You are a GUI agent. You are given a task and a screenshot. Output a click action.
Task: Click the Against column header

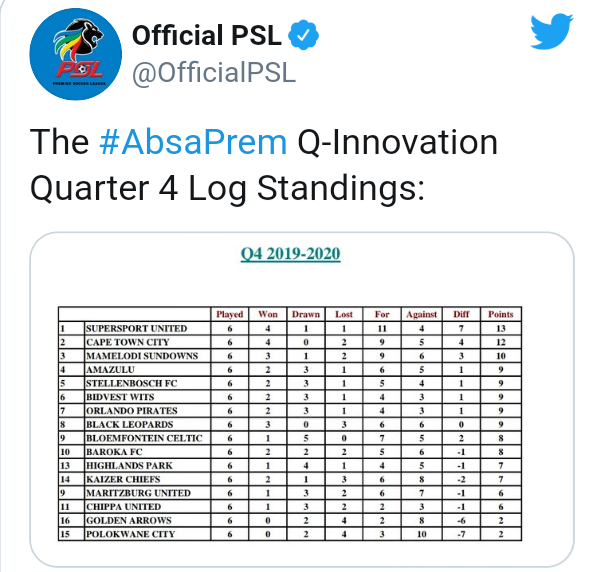422,314
